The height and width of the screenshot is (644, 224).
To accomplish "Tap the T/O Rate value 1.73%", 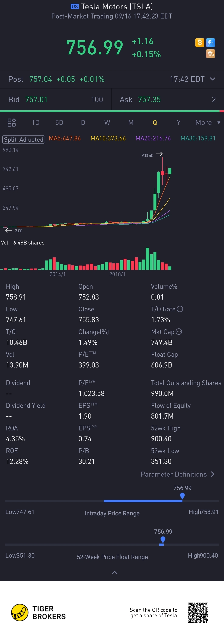I will coord(161,320).
